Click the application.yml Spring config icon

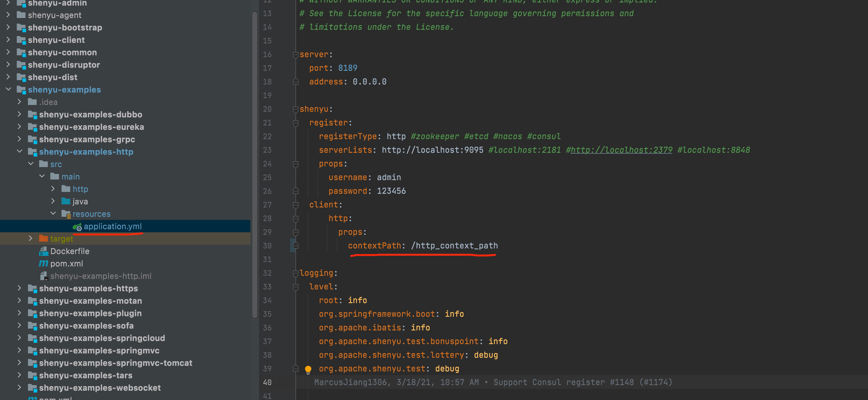coord(77,227)
